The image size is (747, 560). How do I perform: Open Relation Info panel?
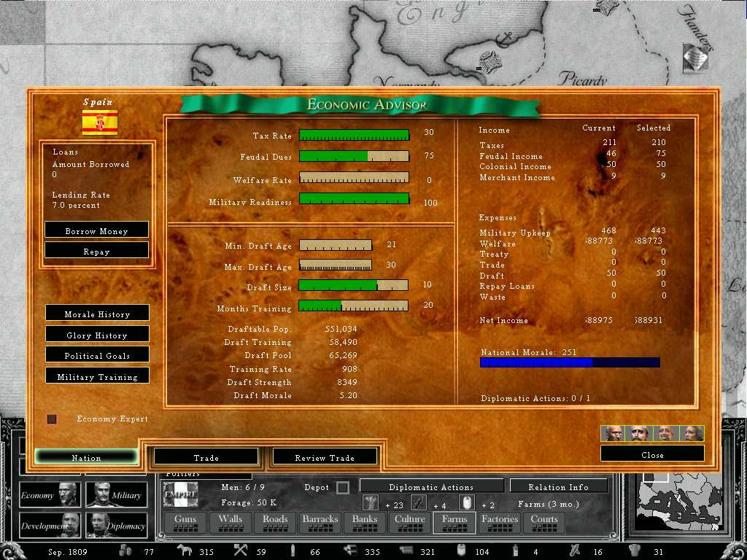pyautogui.click(x=558, y=486)
